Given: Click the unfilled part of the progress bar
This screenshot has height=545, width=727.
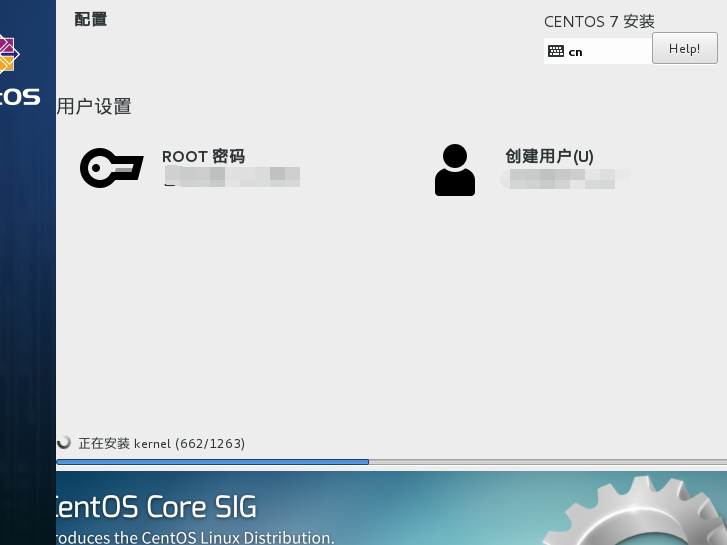Looking at the screenshot, I should coord(547,462).
